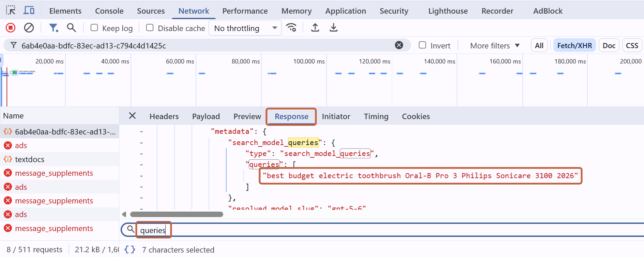
Task: Enable the Disable cache checkbox
Action: point(150,28)
